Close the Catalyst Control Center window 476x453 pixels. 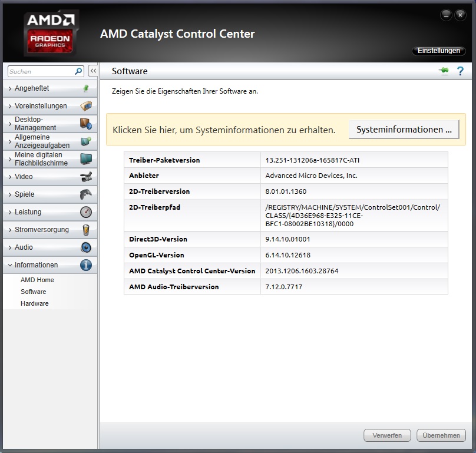pyautogui.click(x=460, y=15)
